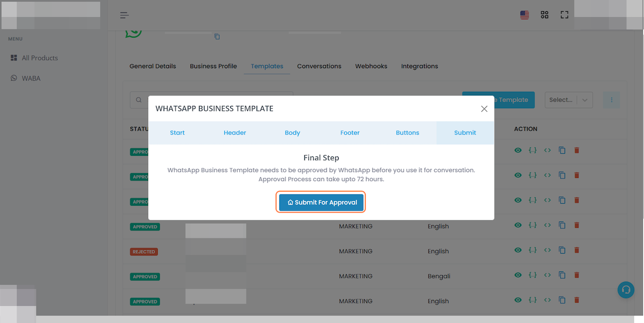Open JSON braces icon in last visible row

pyautogui.click(x=532, y=300)
